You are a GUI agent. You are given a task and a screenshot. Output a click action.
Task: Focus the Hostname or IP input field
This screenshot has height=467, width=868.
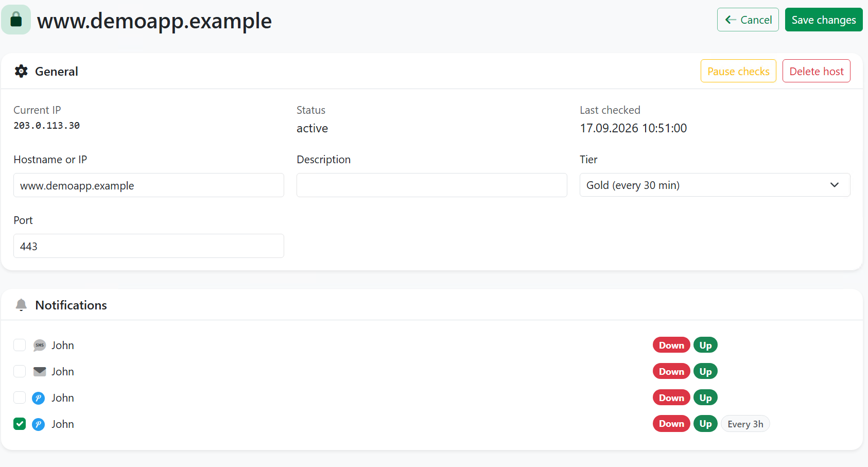coord(149,185)
